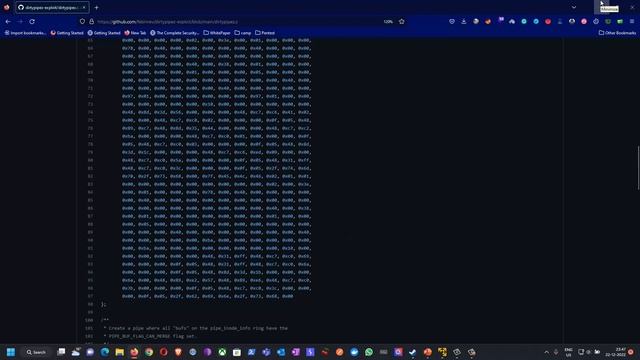
Task: Open Microsoft Teams from the taskbar
Action: [266, 352]
